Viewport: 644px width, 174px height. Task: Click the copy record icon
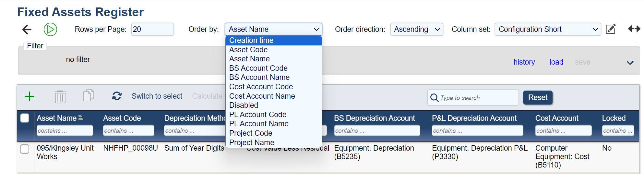tap(88, 95)
